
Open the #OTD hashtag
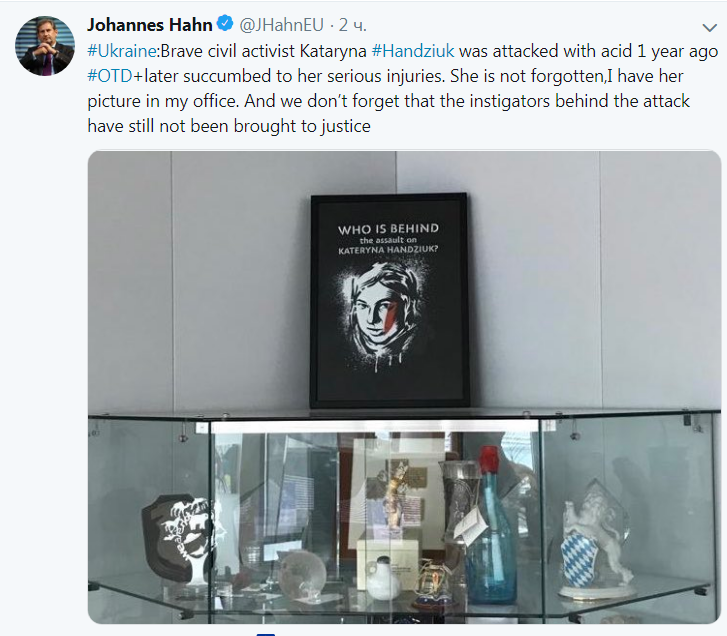tap(110, 76)
